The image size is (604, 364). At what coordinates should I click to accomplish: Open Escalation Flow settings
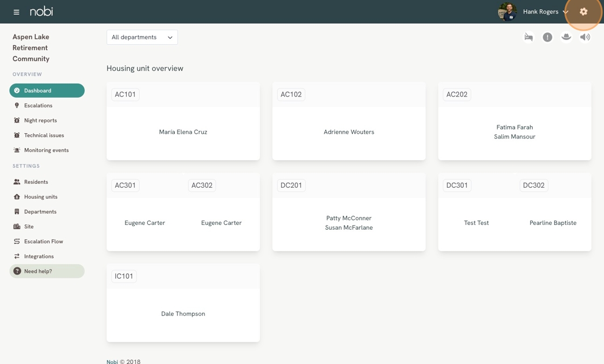coord(43,242)
